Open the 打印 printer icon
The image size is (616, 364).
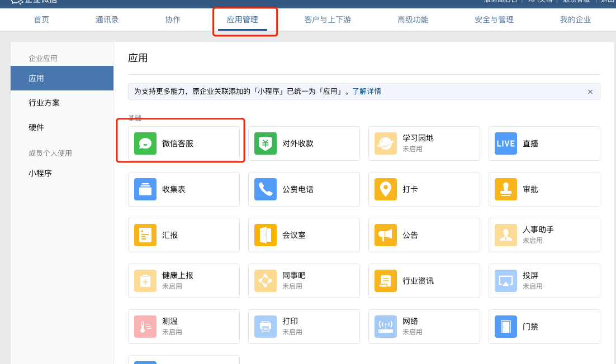pyautogui.click(x=266, y=327)
